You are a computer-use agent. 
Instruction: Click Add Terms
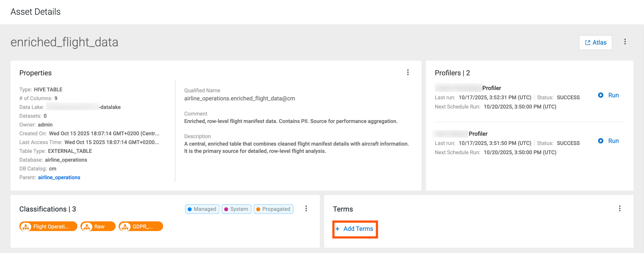(x=358, y=229)
